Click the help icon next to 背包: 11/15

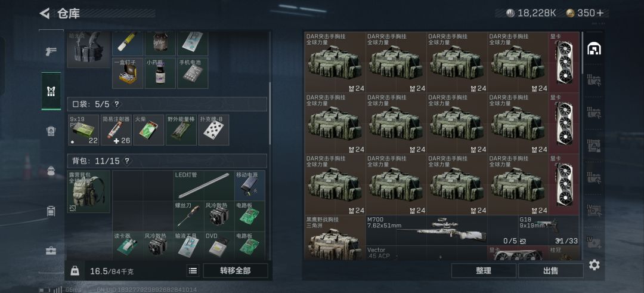pos(127,161)
